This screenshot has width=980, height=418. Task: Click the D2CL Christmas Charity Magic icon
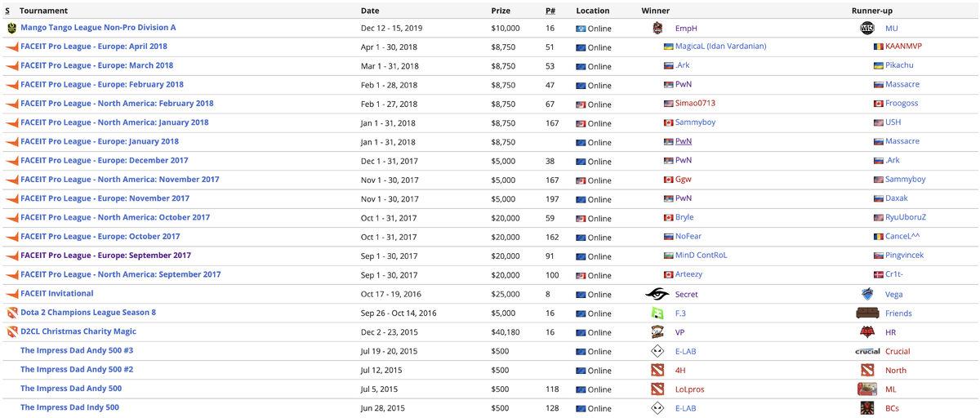[11, 332]
